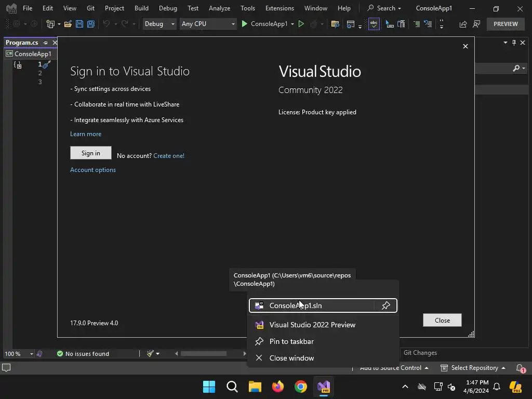Open the Test menu
Image resolution: width=532 pixels, height=399 pixels.
coord(193,8)
